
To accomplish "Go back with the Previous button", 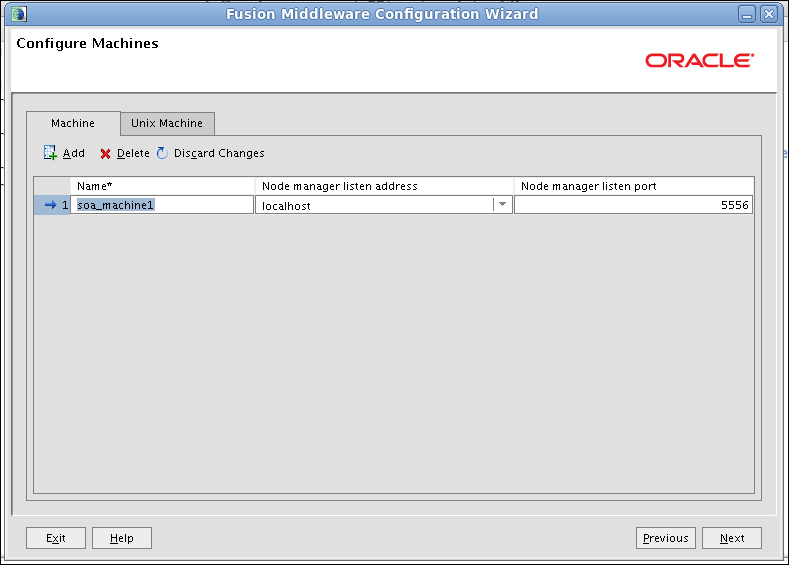I will coord(666,538).
